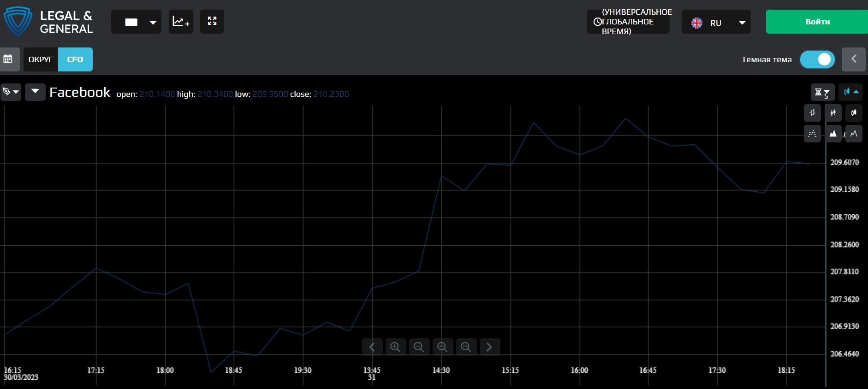Viewport: 868px width, 389px height.
Task: Toggle the Темная тема dark theme switch
Action: pos(817,59)
